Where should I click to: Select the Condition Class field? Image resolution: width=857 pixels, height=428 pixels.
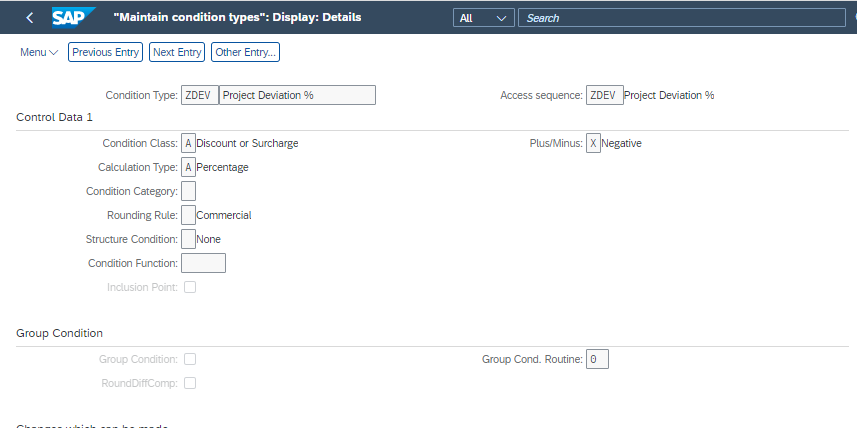(x=189, y=143)
